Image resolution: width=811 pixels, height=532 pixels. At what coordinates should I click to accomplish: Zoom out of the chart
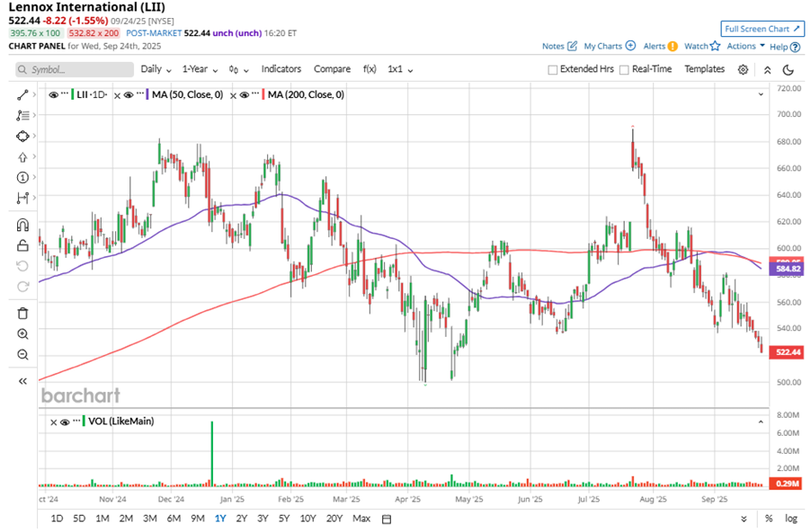pyautogui.click(x=22, y=355)
